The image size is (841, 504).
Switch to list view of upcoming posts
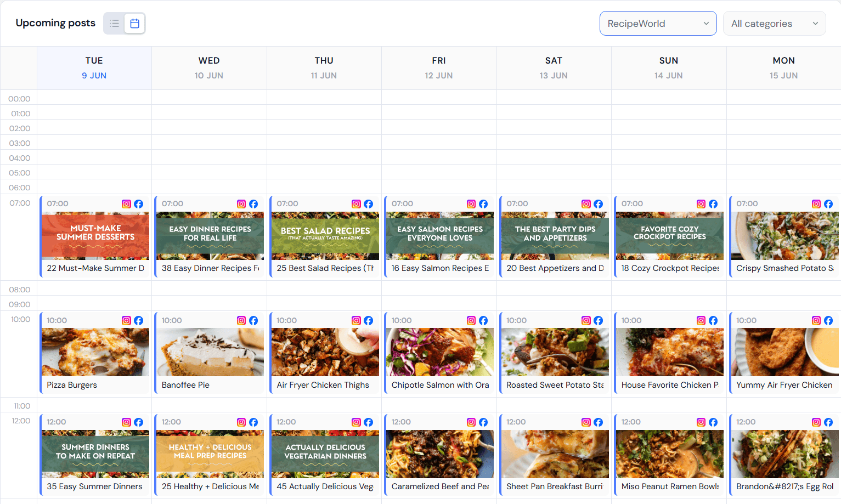115,24
